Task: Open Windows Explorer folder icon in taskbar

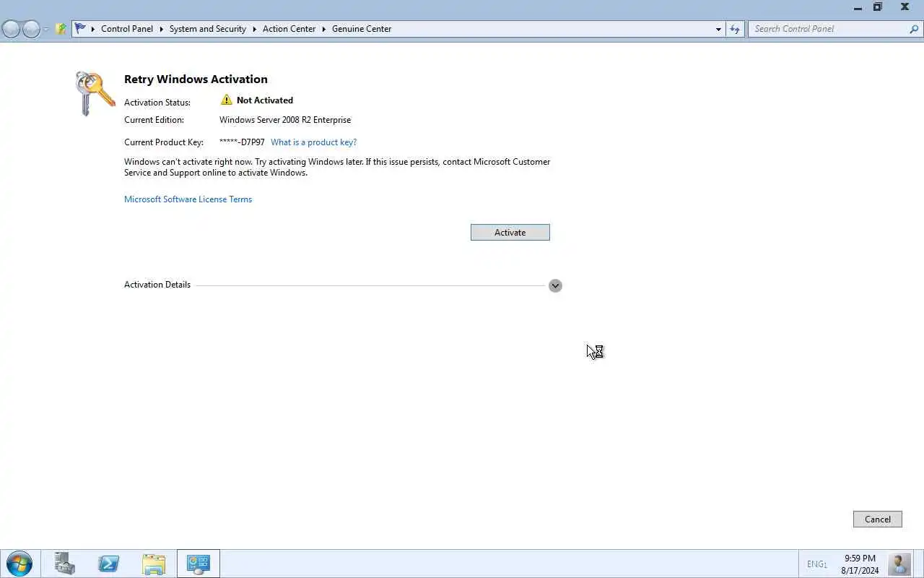Action: pyautogui.click(x=154, y=564)
